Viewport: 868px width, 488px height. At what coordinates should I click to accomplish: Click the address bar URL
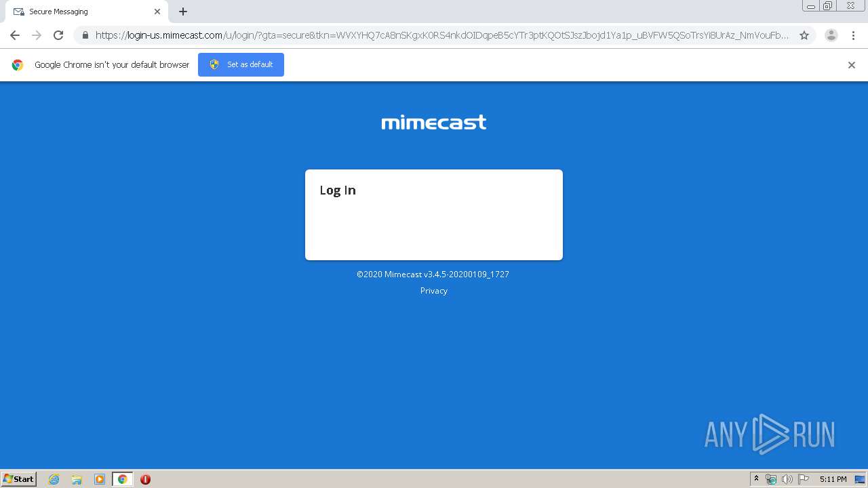click(441, 35)
